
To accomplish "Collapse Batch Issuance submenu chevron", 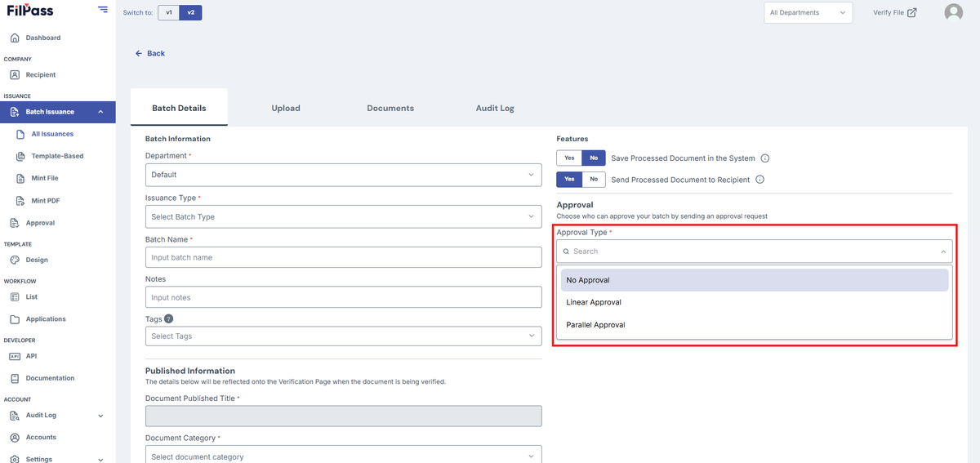I will coord(100,112).
